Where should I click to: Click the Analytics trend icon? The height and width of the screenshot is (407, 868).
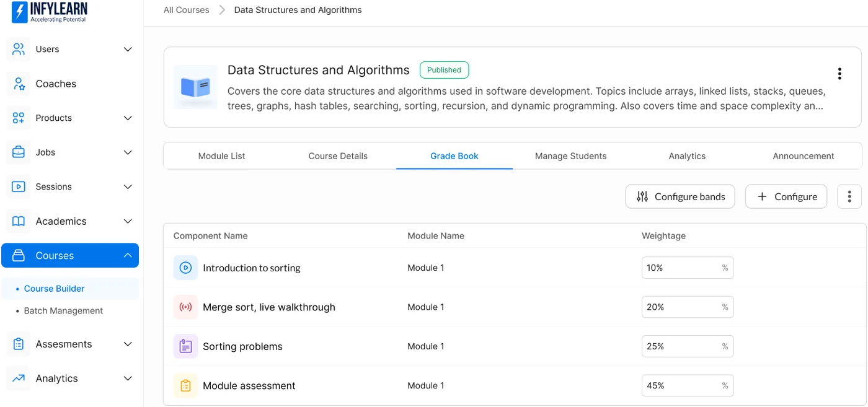[x=19, y=379]
